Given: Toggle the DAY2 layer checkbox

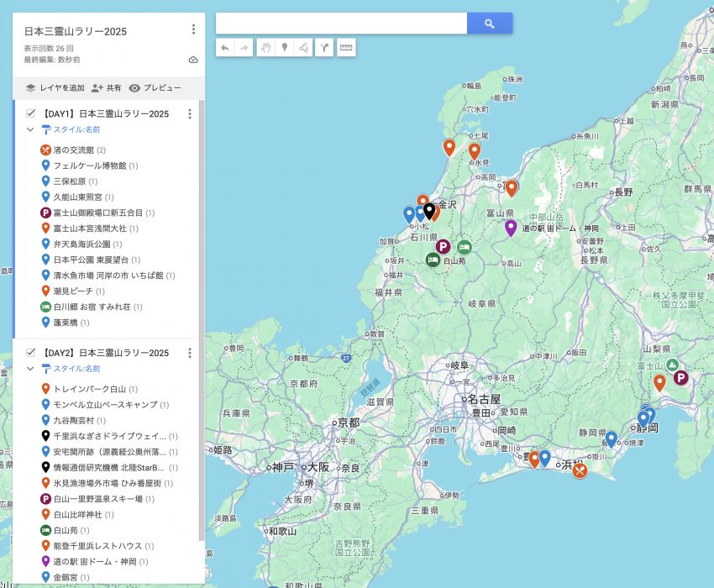Looking at the screenshot, I should (31, 353).
